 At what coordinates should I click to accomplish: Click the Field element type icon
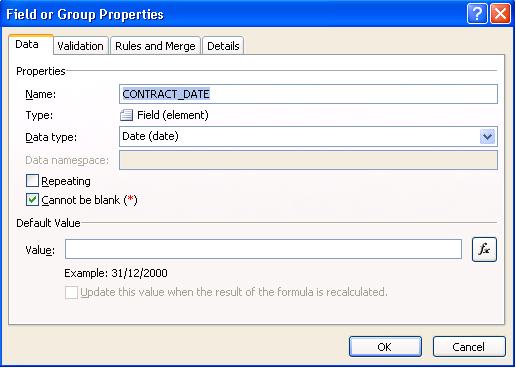pyautogui.click(x=126, y=115)
